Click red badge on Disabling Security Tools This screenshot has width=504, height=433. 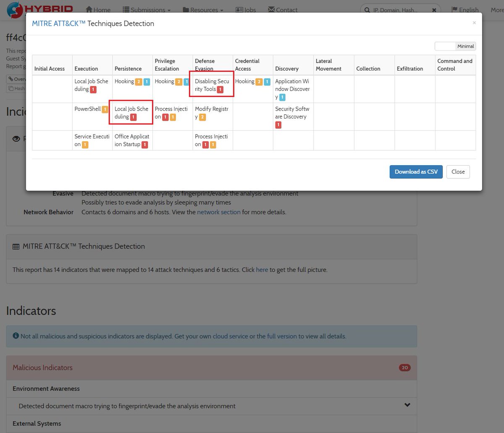coord(220,90)
